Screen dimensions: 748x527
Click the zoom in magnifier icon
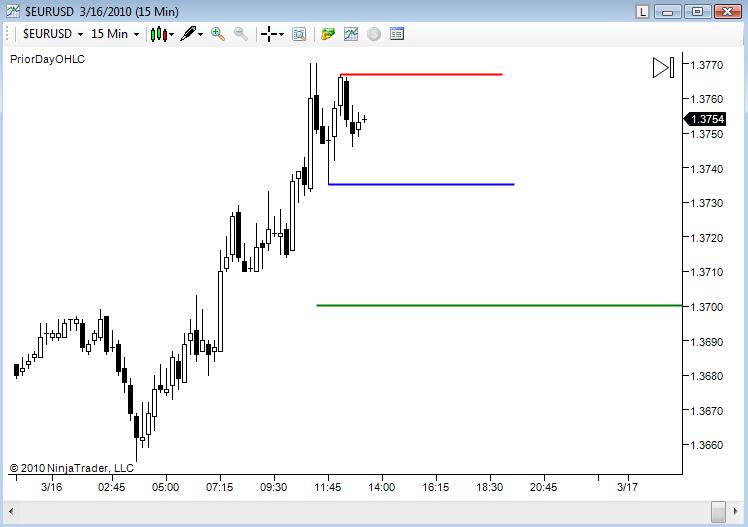tap(218, 34)
